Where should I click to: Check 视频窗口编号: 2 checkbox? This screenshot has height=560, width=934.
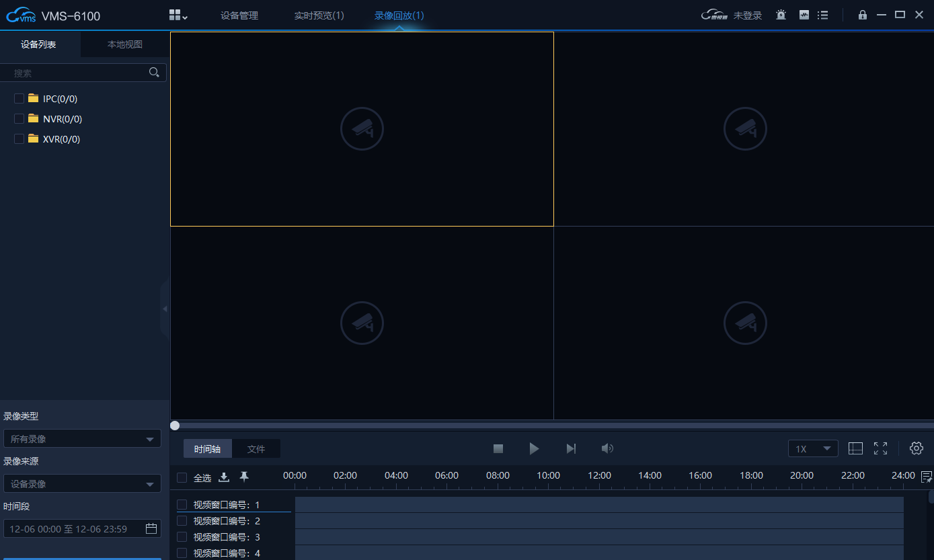[x=182, y=521]
